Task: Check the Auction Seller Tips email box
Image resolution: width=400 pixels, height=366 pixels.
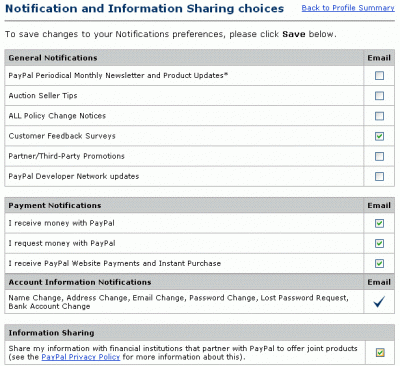Action: 379,96
